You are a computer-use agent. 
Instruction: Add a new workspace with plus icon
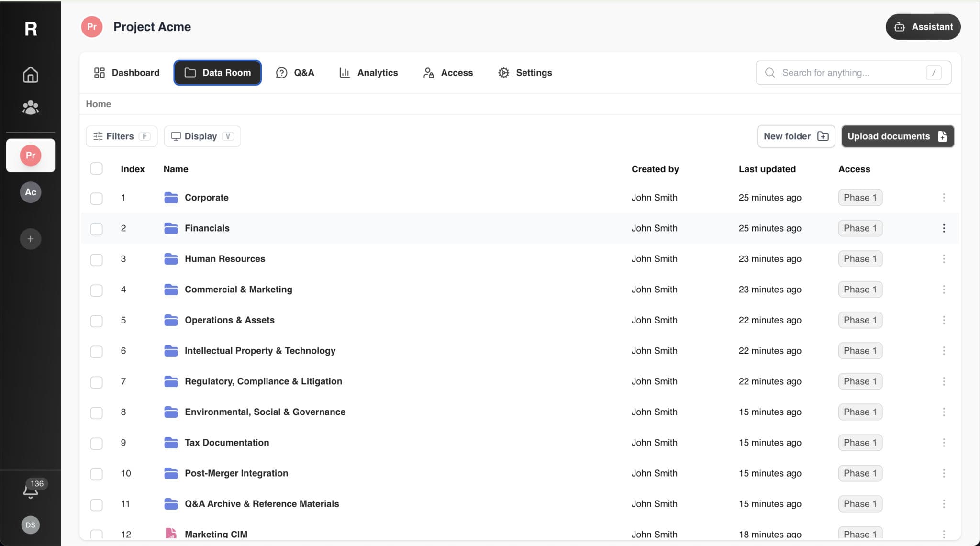(x=30, y=239)
